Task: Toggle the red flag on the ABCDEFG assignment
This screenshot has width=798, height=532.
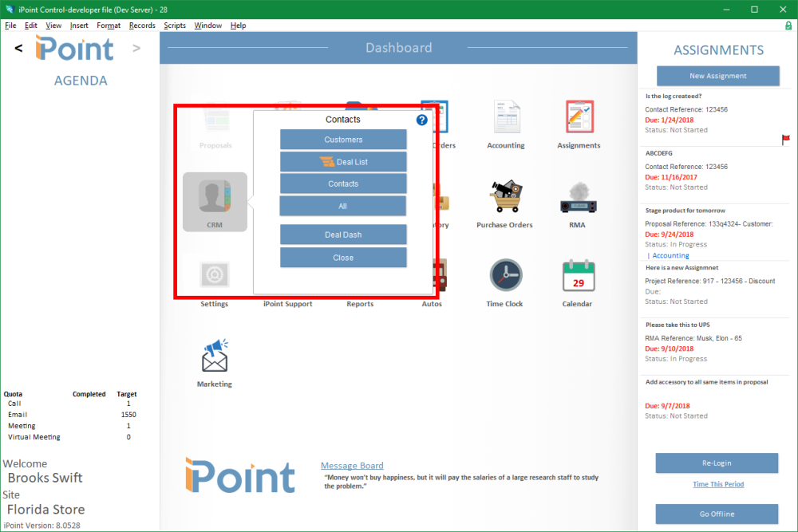Action: (x=785, y=138)
